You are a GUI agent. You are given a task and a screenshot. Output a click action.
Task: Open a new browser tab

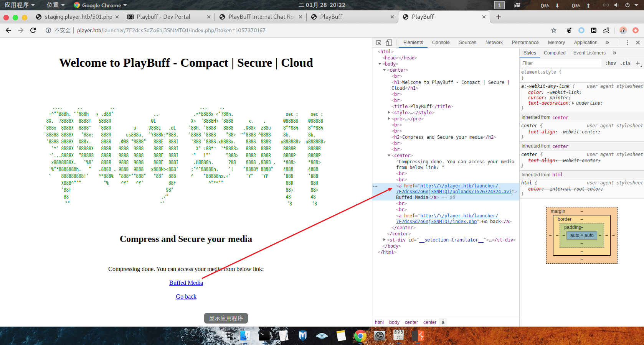pyautogui.click(x=498, y=17)
